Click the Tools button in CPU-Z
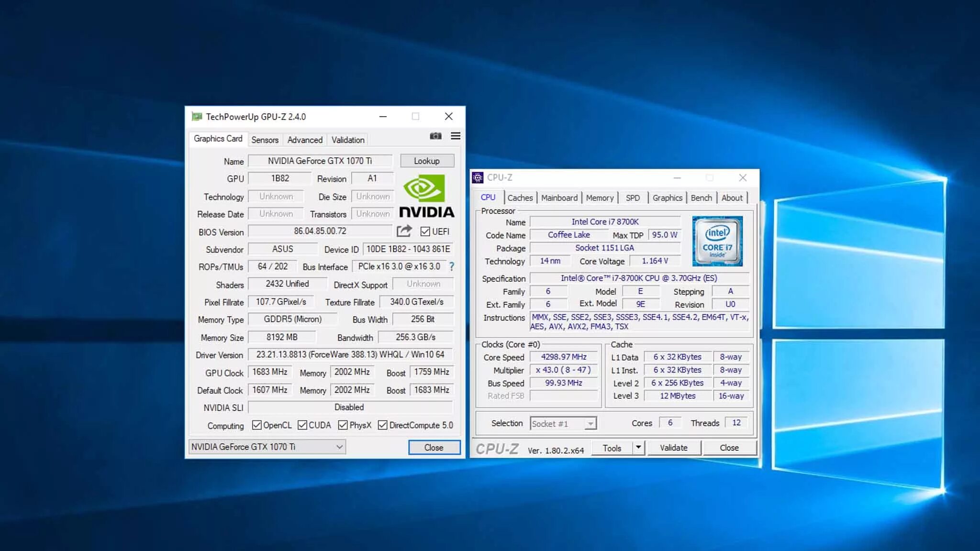This screenshot has height=551, width=980. (612, 448)
